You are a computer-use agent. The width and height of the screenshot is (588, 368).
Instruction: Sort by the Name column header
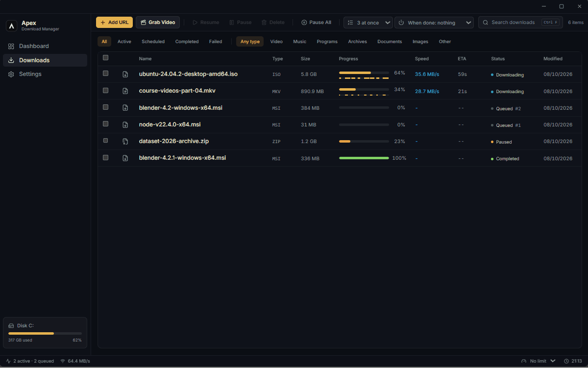[x=145, y=59]
